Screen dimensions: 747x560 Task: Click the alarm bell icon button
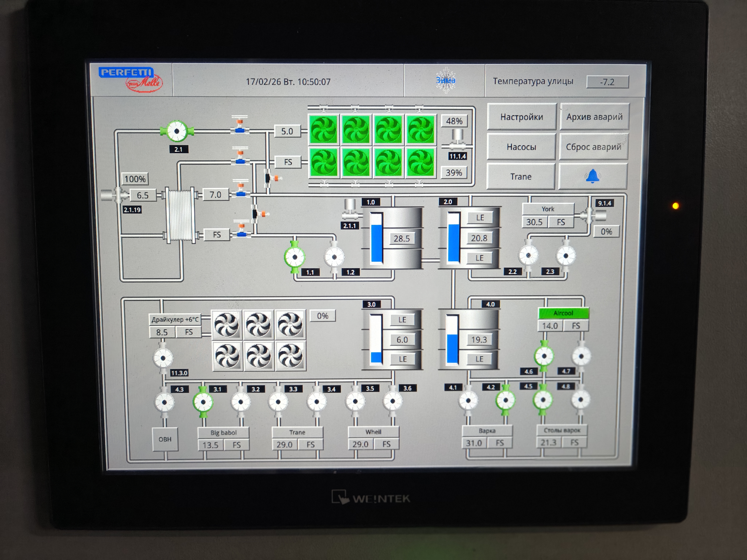[593, 176]
